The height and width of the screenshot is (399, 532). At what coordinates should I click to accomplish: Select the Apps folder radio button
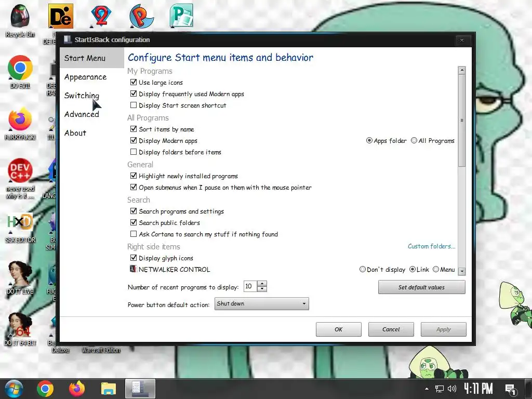[369, 140]
